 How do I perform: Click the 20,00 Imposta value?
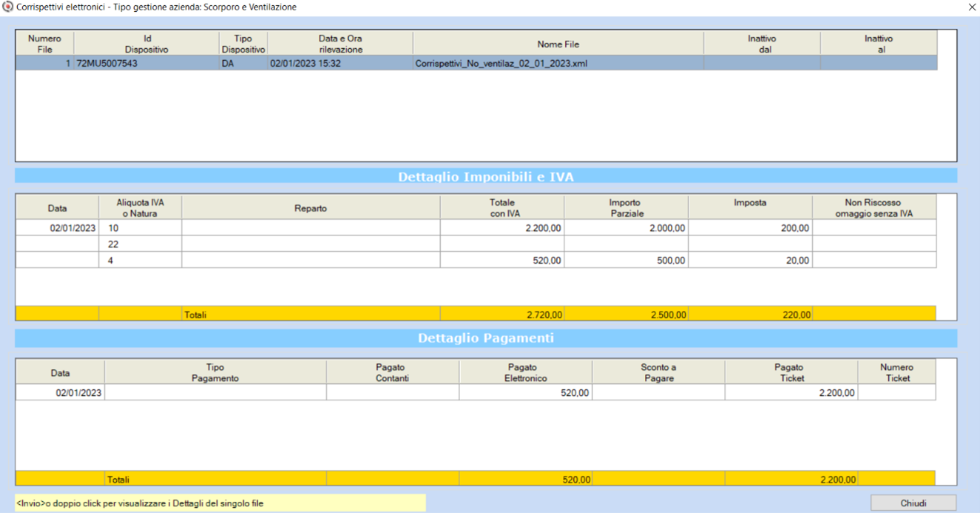coord(797,261)
